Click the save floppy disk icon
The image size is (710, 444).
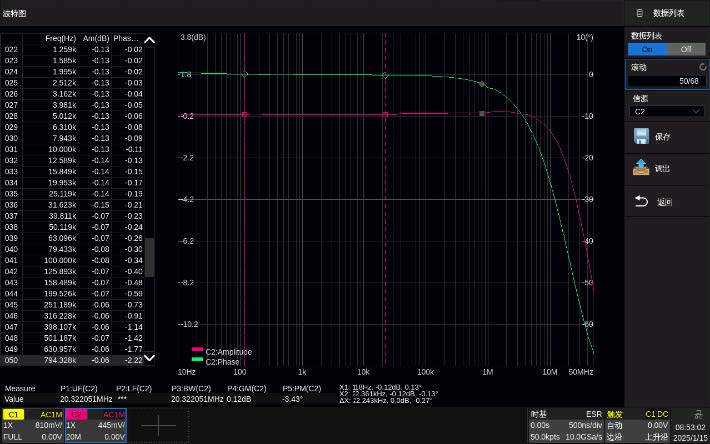641,136
